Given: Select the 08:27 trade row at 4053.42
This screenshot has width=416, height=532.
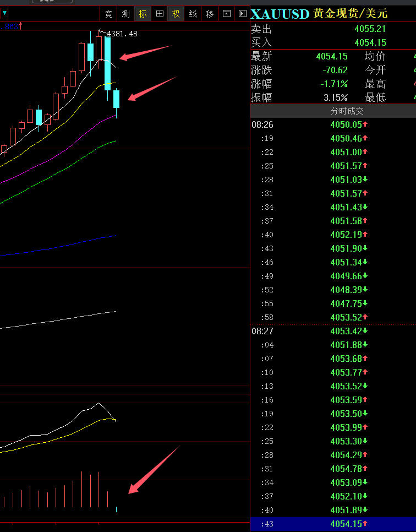Looking at the screenshot, I should [x=333, y=331].
